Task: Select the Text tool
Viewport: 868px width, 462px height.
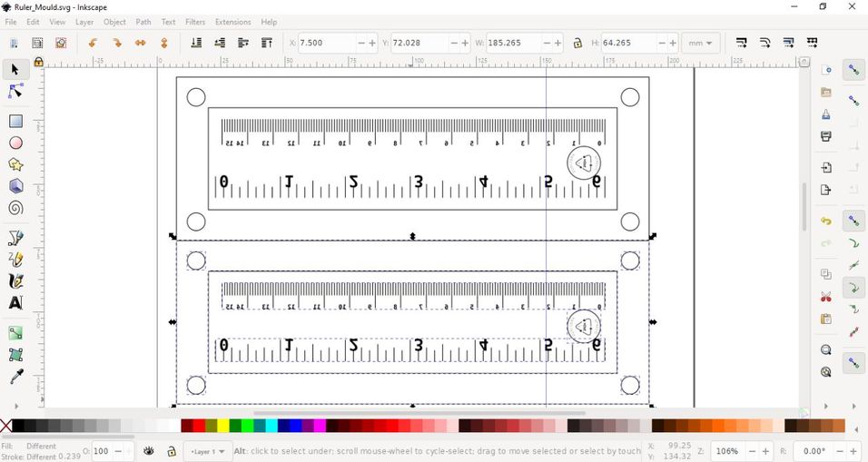Action: tap(15, 302)
